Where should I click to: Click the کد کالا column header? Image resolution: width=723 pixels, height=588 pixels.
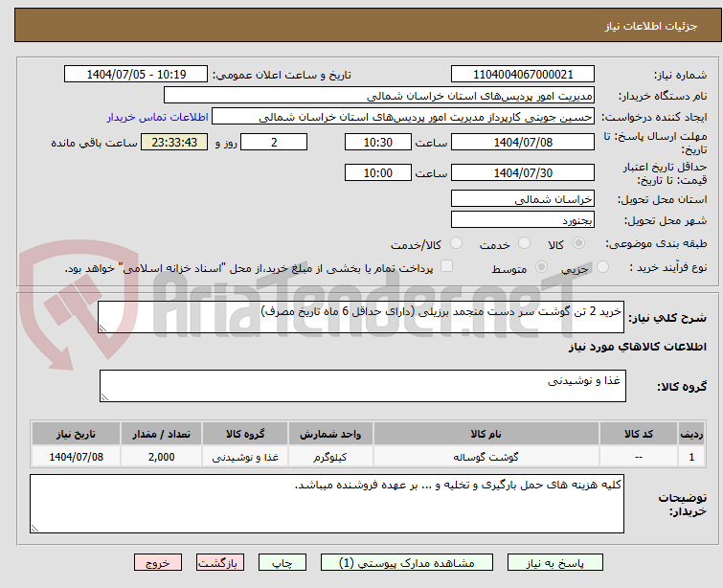(639, 434)
